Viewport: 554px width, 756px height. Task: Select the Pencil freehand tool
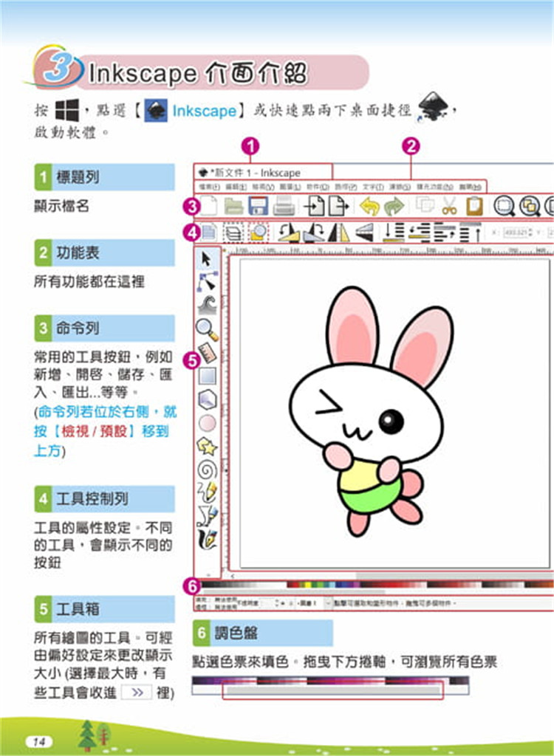(208, 493)
